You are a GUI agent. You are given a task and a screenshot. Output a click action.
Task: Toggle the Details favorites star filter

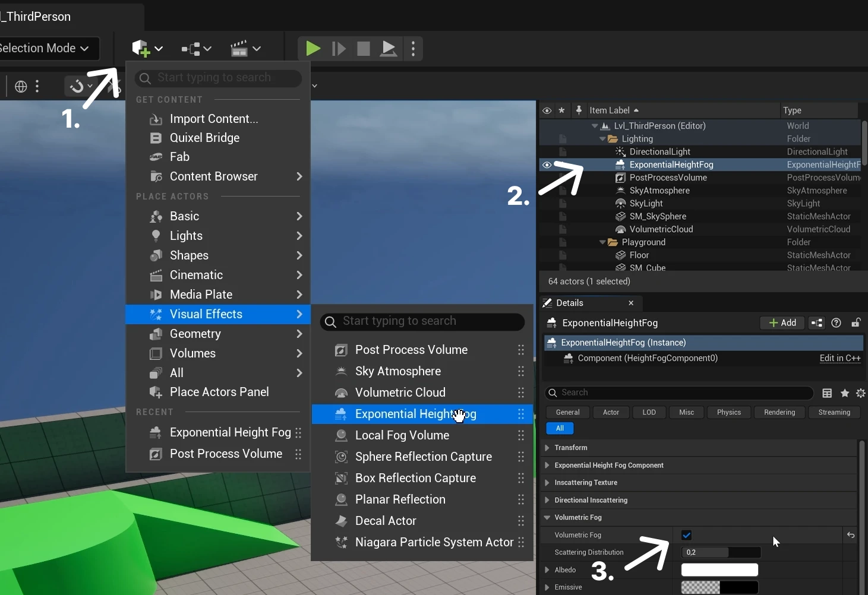(845, 393)
